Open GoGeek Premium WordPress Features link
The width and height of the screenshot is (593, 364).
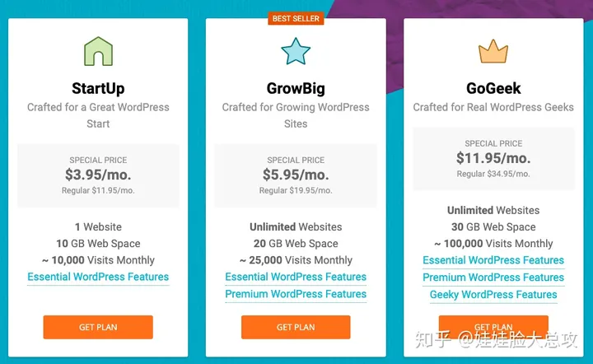(493, 278)
